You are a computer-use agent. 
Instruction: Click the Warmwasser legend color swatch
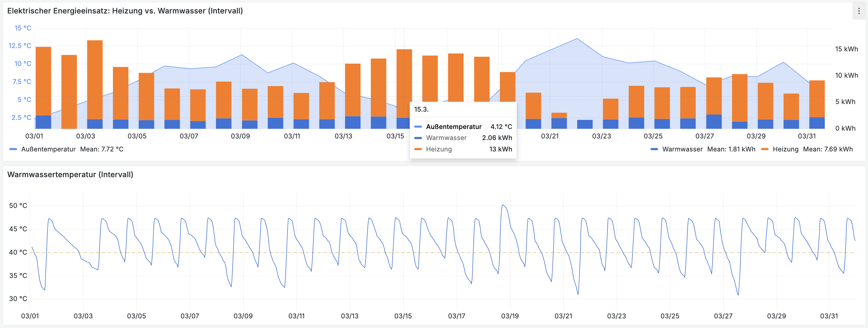click(x=654, y=149)
